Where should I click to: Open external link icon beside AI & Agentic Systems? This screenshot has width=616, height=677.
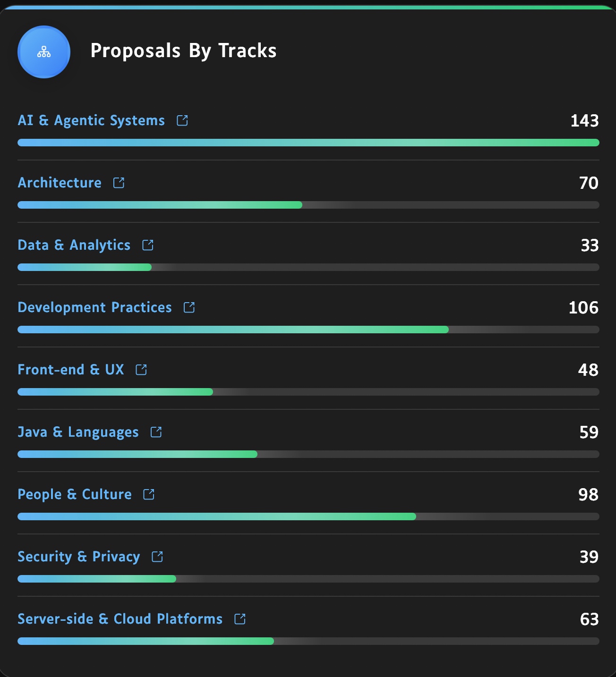click(x=182, y=121)
